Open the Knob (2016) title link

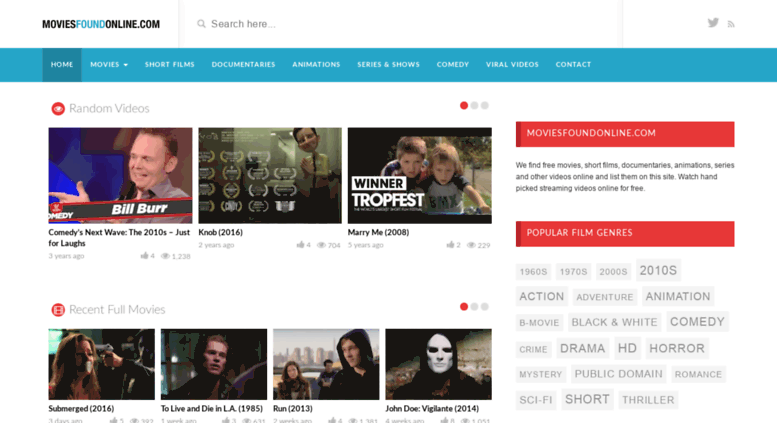221,232
